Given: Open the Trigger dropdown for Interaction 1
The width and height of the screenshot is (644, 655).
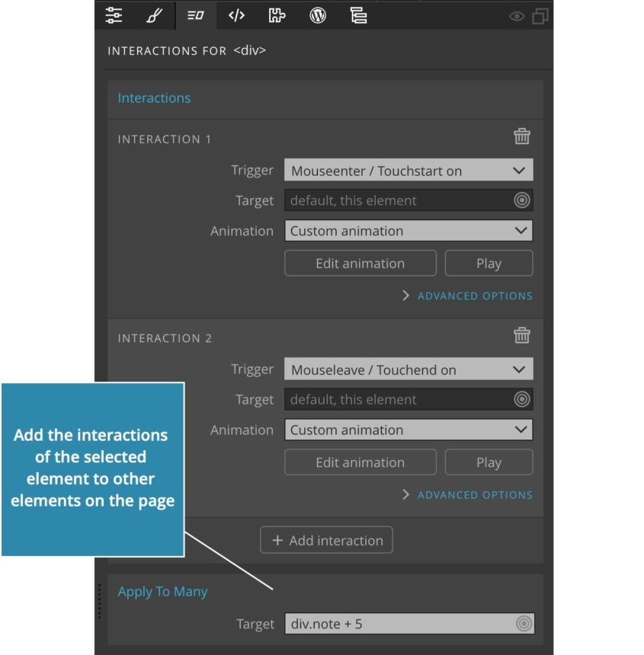Looking at the screenshot, I should [x=409, y=170].
